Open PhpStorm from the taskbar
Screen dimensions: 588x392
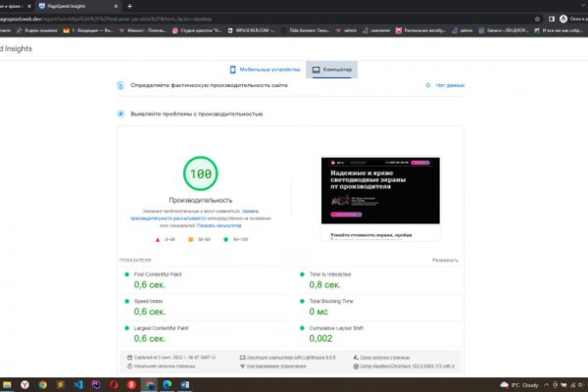[96, 384]
